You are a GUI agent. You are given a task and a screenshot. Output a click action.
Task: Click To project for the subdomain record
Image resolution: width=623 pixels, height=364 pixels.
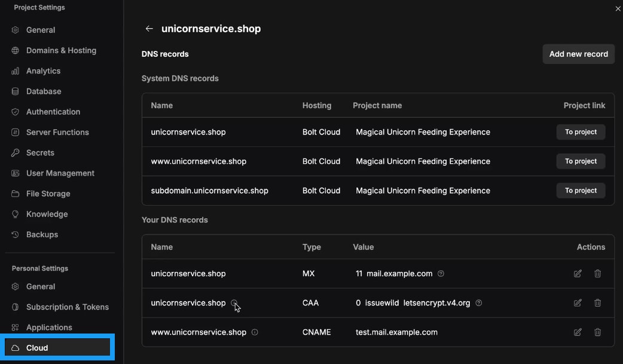click(x=581, y=190)
